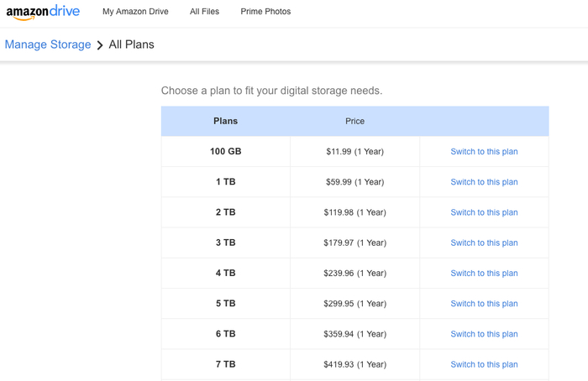Switch to the 3 TB plan

(x=484, y=243)
